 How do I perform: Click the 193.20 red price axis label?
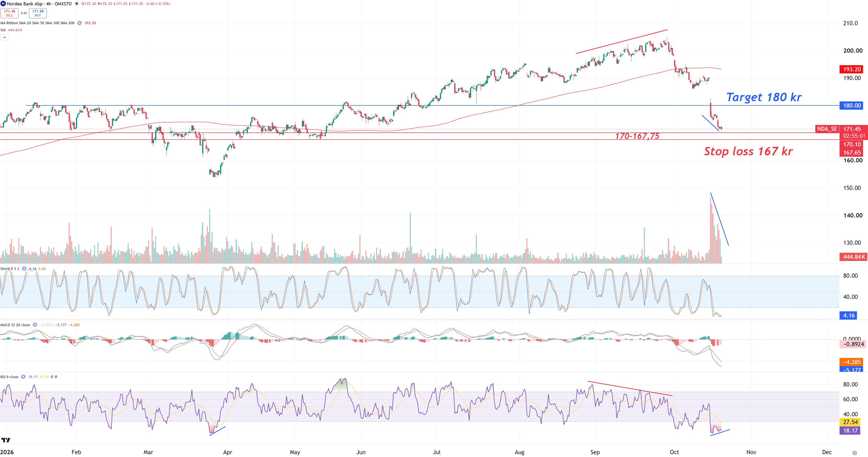(852, 69)
